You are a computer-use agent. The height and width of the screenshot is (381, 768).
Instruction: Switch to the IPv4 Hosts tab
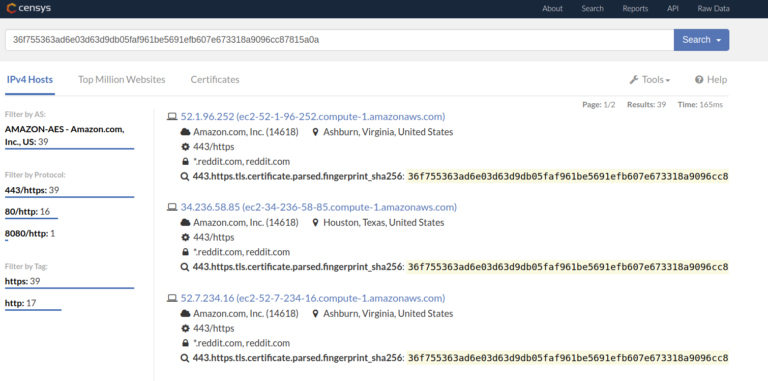pos(30,79)
